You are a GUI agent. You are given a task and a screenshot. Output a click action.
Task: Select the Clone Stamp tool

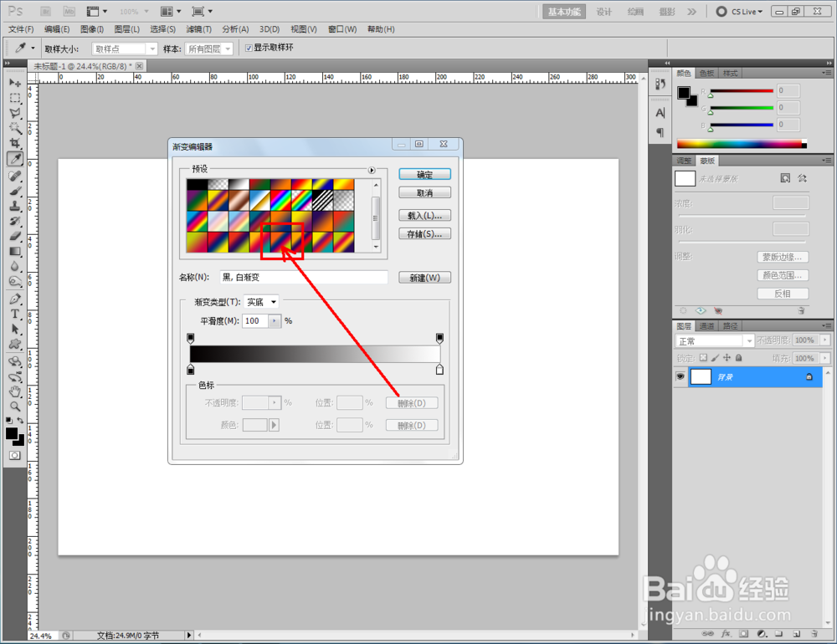coord(15,206)
